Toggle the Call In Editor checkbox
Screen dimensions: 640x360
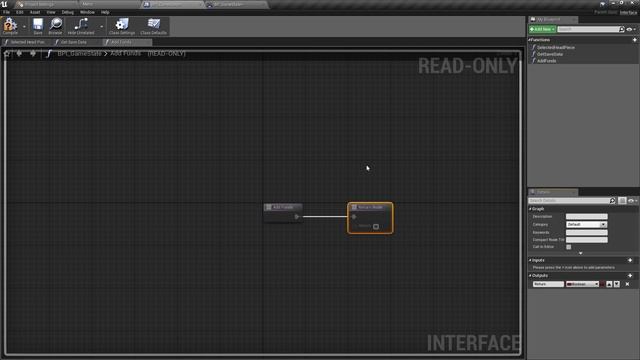coord(569,247)
